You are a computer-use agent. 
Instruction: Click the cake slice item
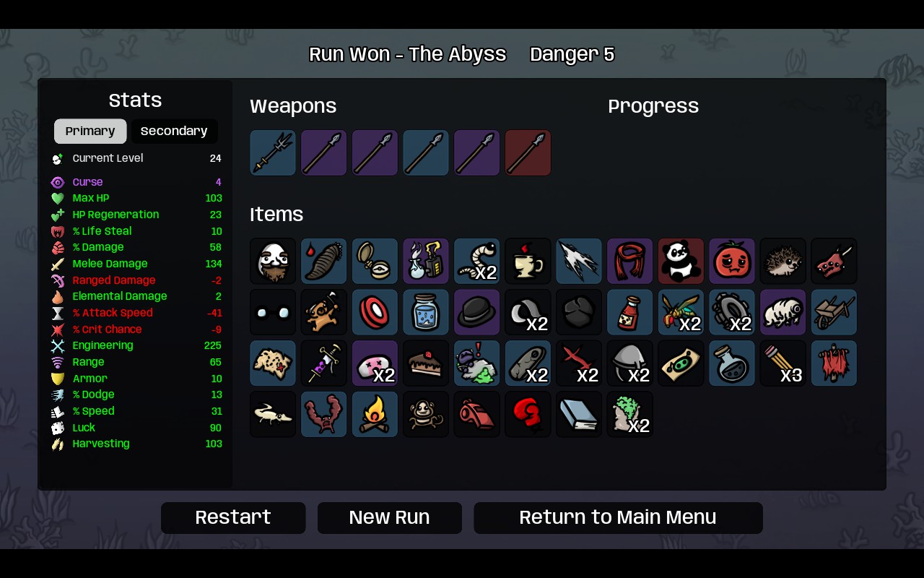pos(426,363)
